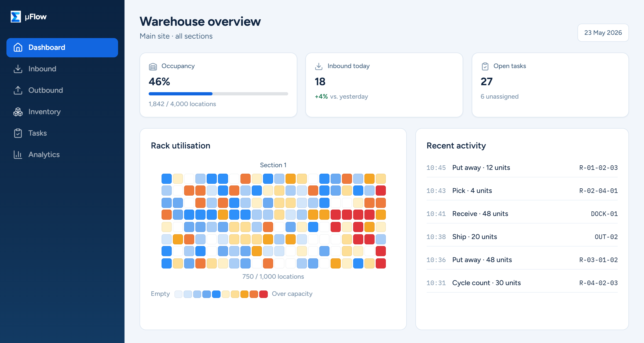Click the Inbound today card icon
The image size is (644, 343).
click(x=319, y=66)
